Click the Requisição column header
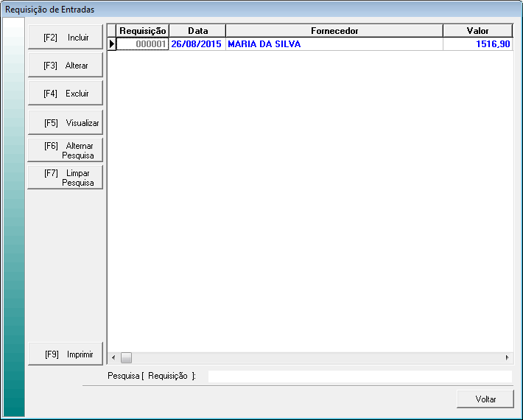Screen dimensions: 523x420 [x=143, y=31]
